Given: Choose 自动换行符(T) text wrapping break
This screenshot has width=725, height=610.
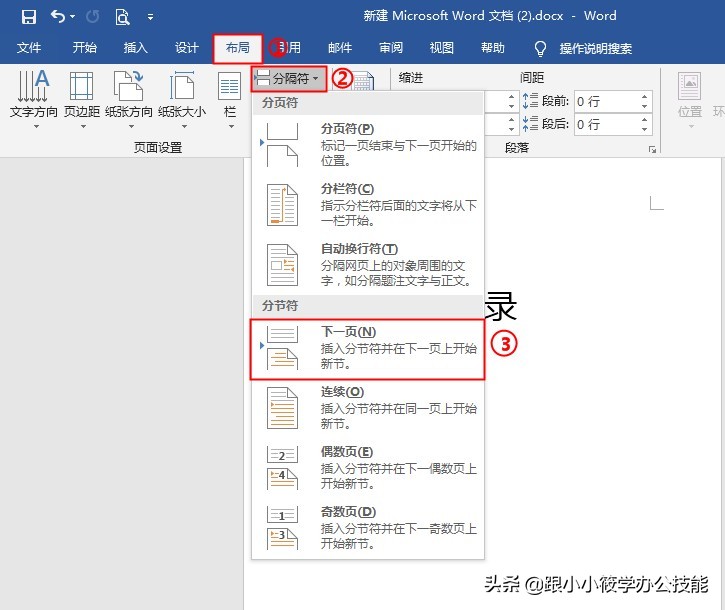Looking at the screenshot, I should (x=368, y=265).
